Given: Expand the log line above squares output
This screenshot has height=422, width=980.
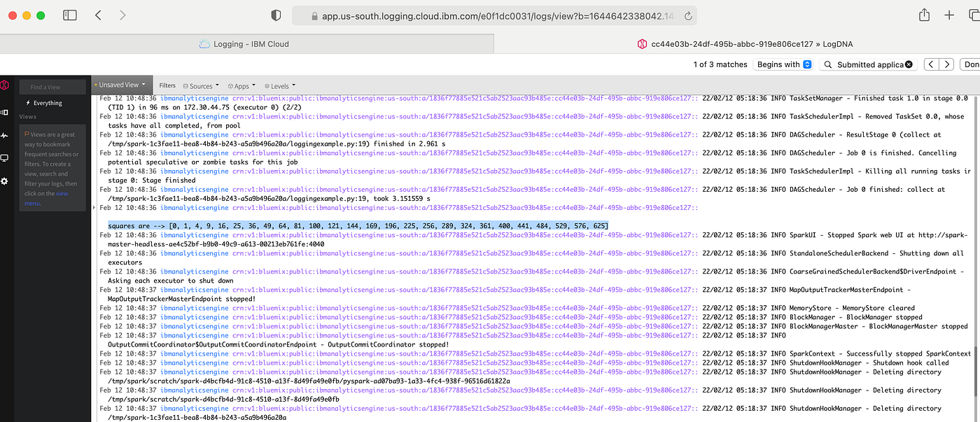Looking at the screenshot, I should (94, 208).
